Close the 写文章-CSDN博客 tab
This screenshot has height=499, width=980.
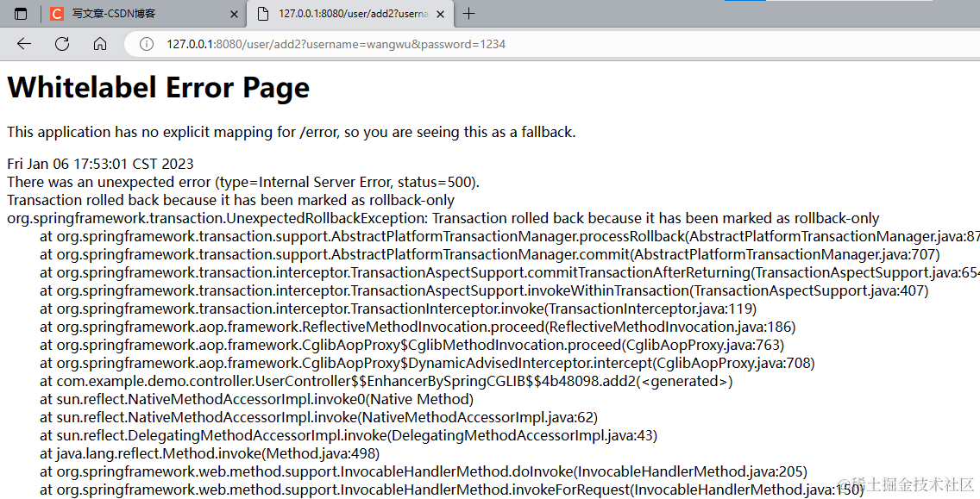coord(234,14)
